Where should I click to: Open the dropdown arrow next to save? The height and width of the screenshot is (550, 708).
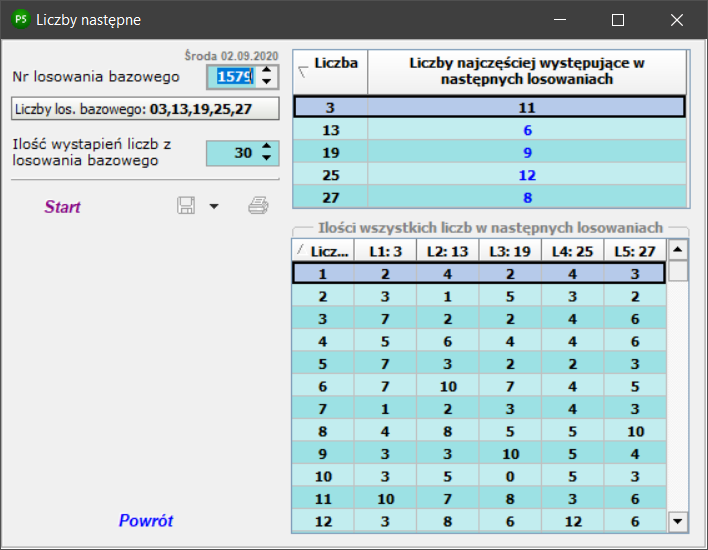[214, 206]
